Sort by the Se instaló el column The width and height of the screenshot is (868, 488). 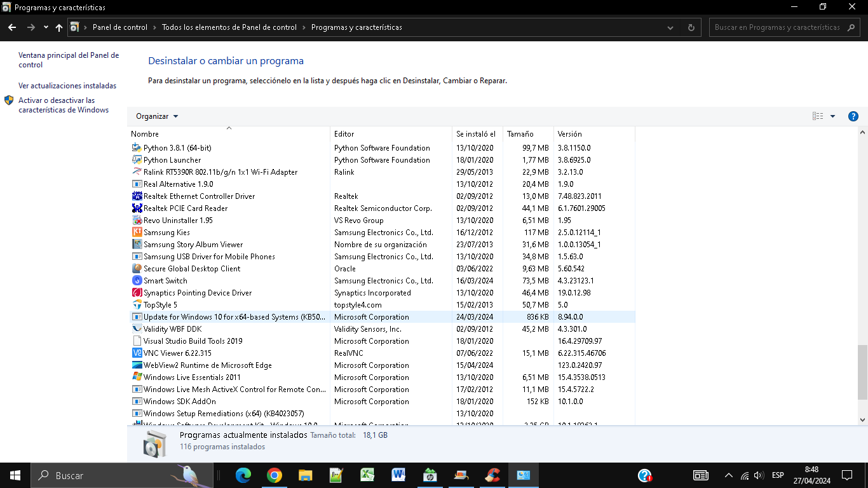tap(477, 134)
